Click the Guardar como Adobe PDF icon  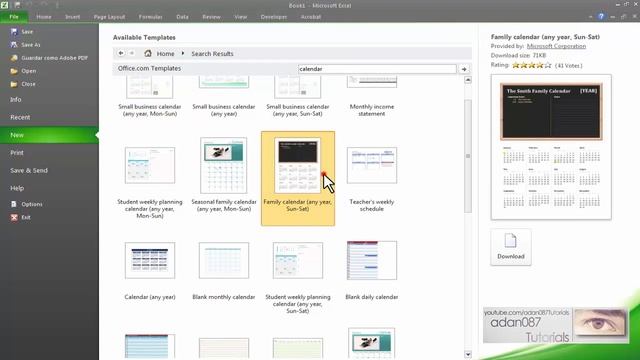(14, 58)
